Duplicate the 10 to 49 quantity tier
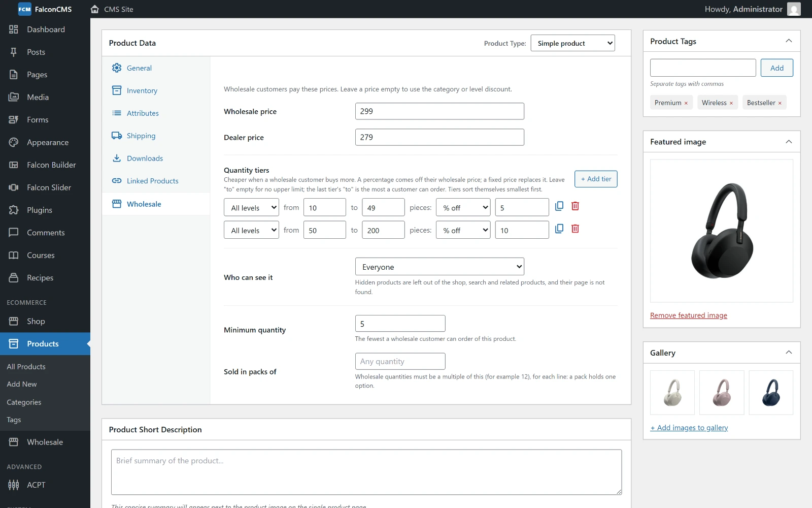 (x=559, y=206)
